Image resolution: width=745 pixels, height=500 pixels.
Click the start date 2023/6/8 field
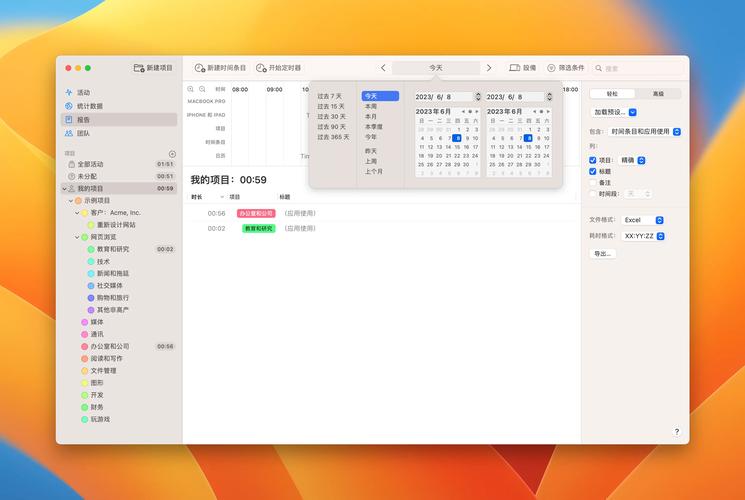pos(444,97)
